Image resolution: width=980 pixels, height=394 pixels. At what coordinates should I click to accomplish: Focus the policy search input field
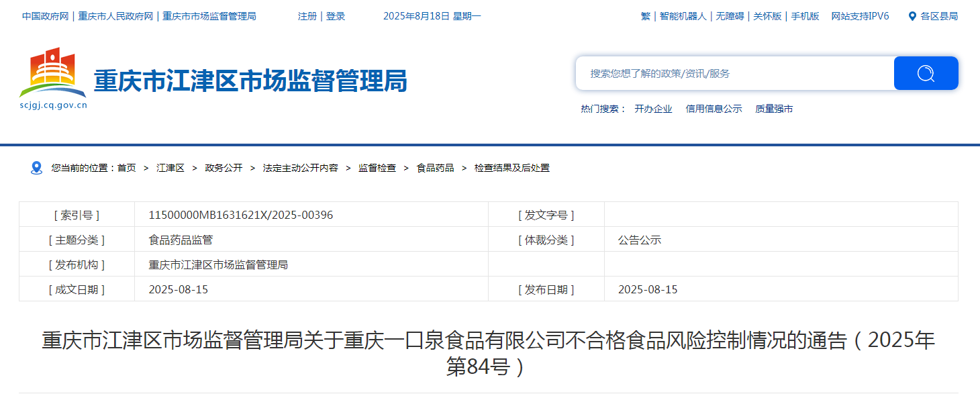tap(735, 73)
